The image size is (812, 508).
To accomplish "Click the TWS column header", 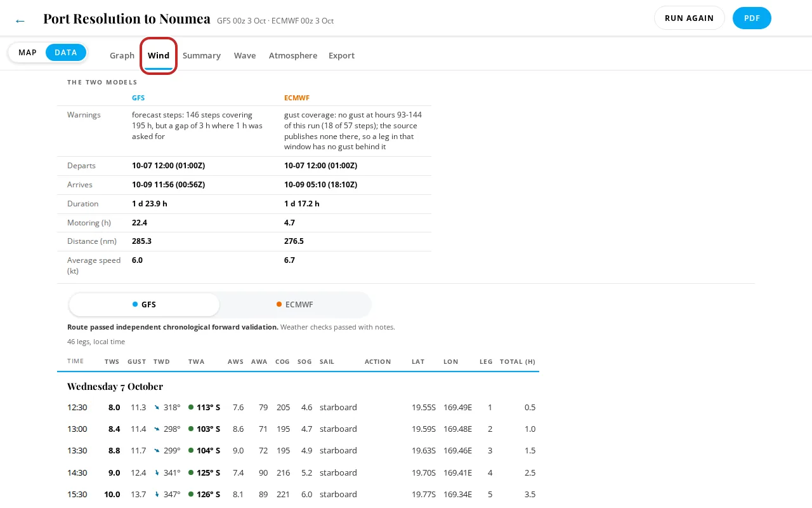I will click(112, 361).
